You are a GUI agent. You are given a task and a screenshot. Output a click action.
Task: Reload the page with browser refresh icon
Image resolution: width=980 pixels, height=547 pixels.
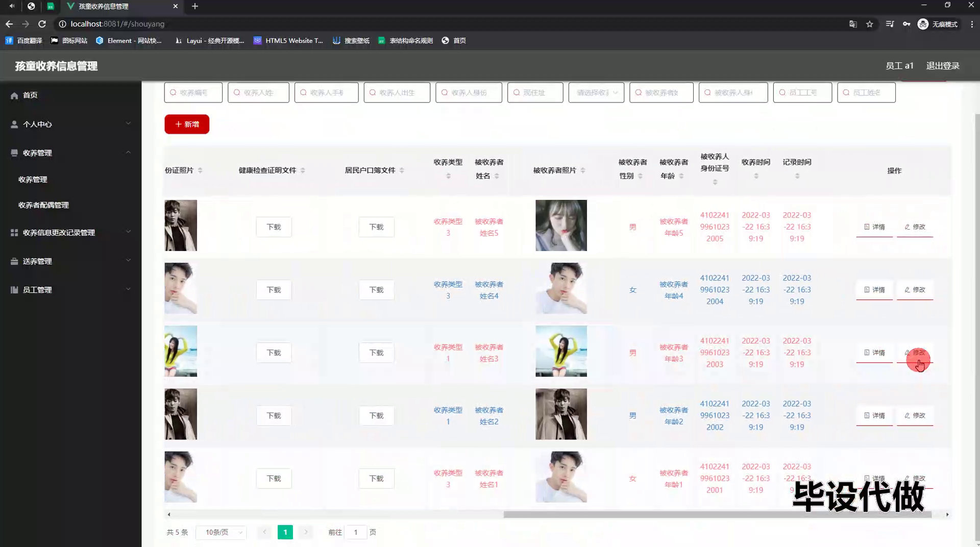point(42,24)
